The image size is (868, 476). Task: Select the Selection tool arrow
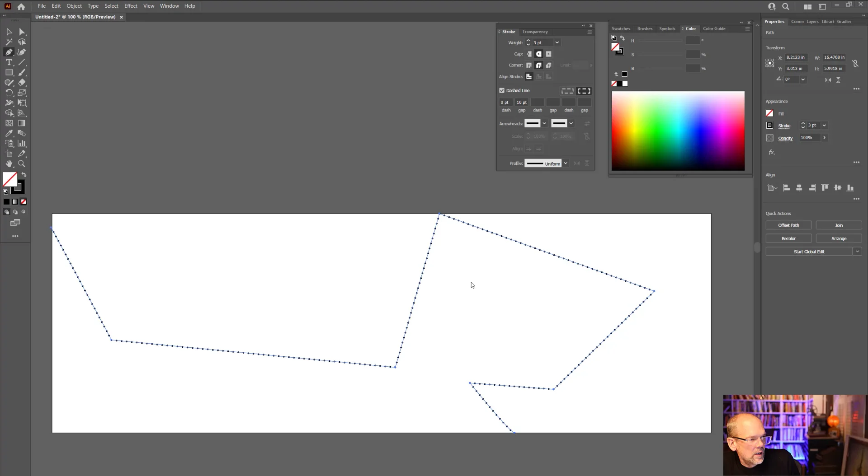tap(9, 32)
